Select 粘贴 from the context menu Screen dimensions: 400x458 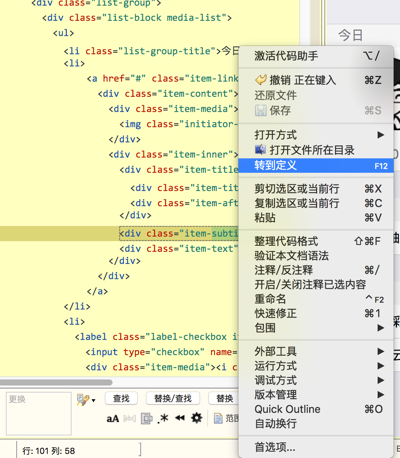(316, 218)
